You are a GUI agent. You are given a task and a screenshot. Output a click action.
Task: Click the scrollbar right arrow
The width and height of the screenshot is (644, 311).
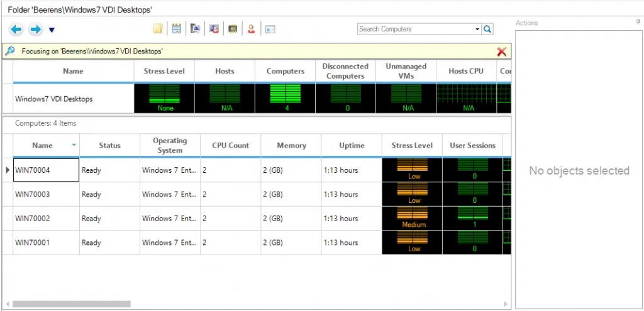click(506, 304)
